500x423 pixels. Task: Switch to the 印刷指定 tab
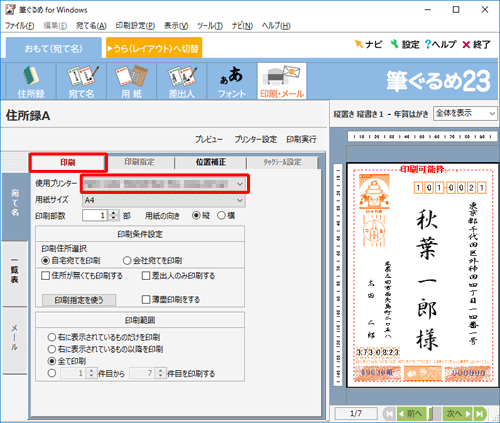tap(139, 162)
